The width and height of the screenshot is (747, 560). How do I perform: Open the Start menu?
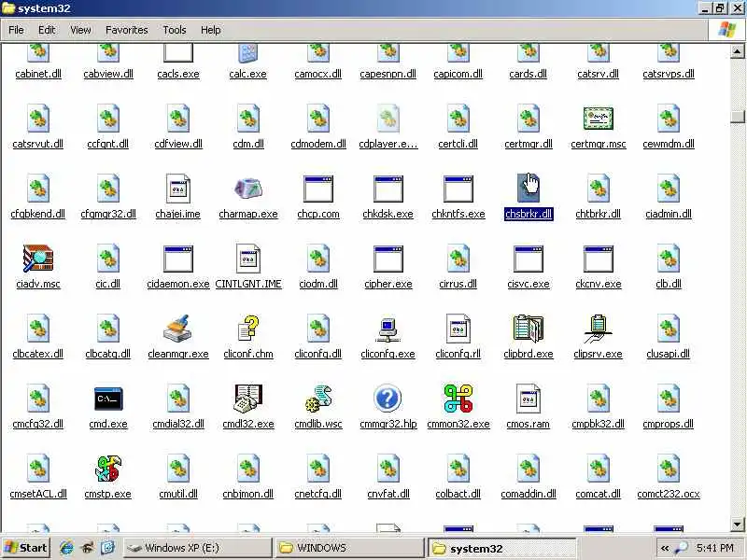[26, 548]
